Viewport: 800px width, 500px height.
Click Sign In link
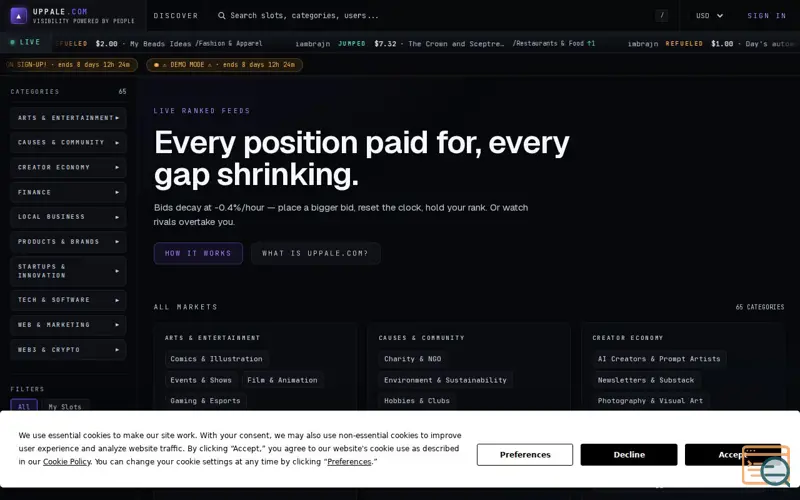[766, 16]
